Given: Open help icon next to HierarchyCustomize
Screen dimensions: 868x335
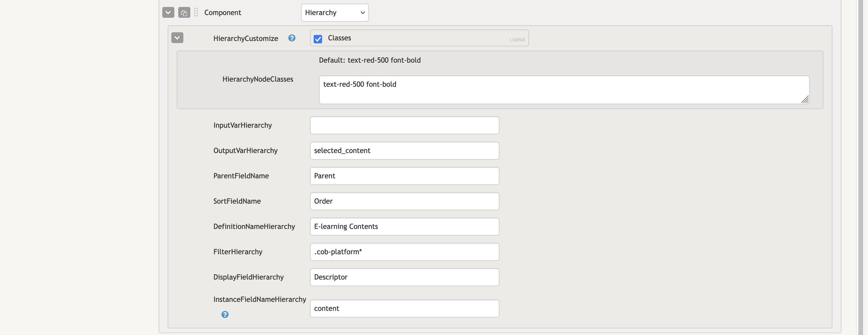Looking at the screenshot, I should pos(292,38).
